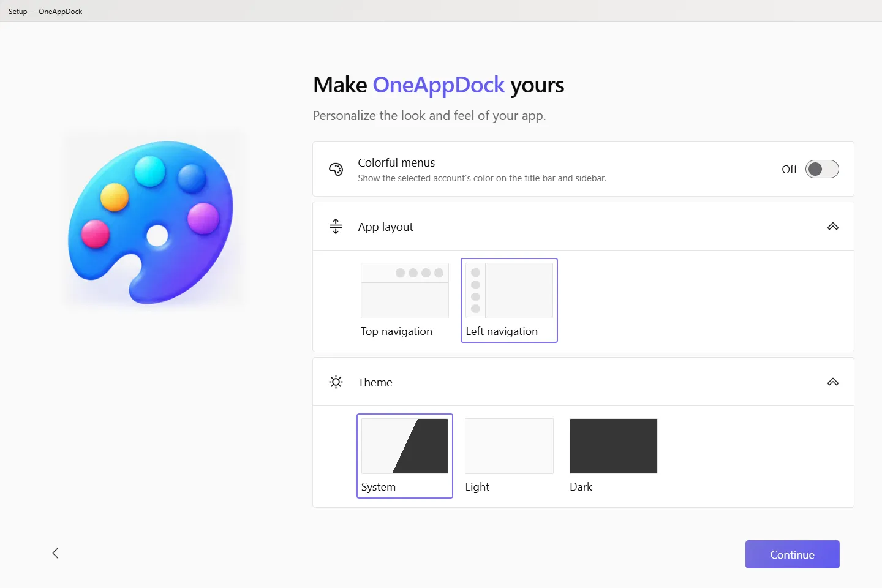The height and width of the screenshot is (588, 882).
Task: Click the 'Make OneAppDock yours' heading
Action: point(439,85)
